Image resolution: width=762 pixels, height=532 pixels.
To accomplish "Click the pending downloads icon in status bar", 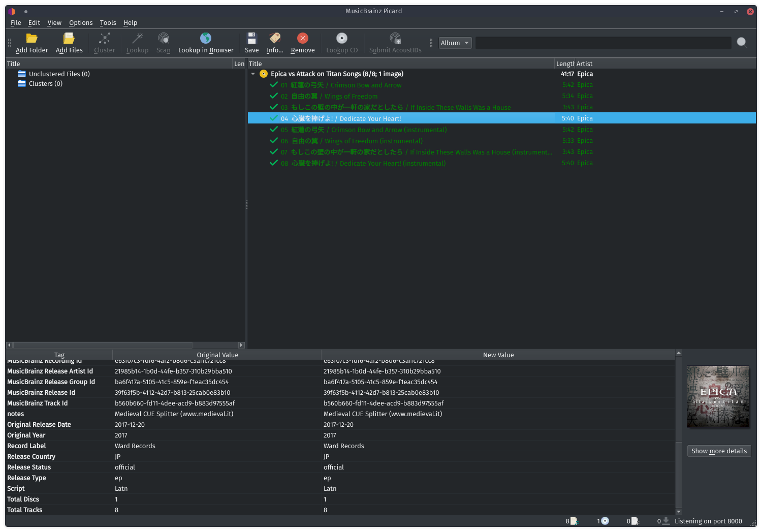I will [x=666, y=521].
